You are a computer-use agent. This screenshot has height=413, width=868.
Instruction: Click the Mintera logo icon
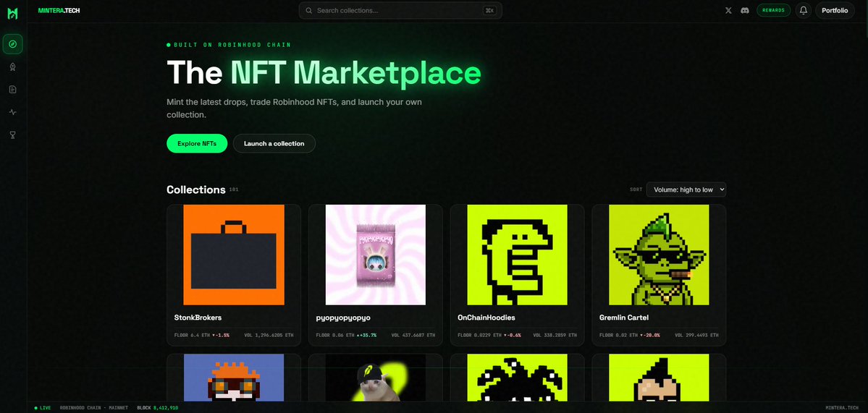(x=12, y=14)
